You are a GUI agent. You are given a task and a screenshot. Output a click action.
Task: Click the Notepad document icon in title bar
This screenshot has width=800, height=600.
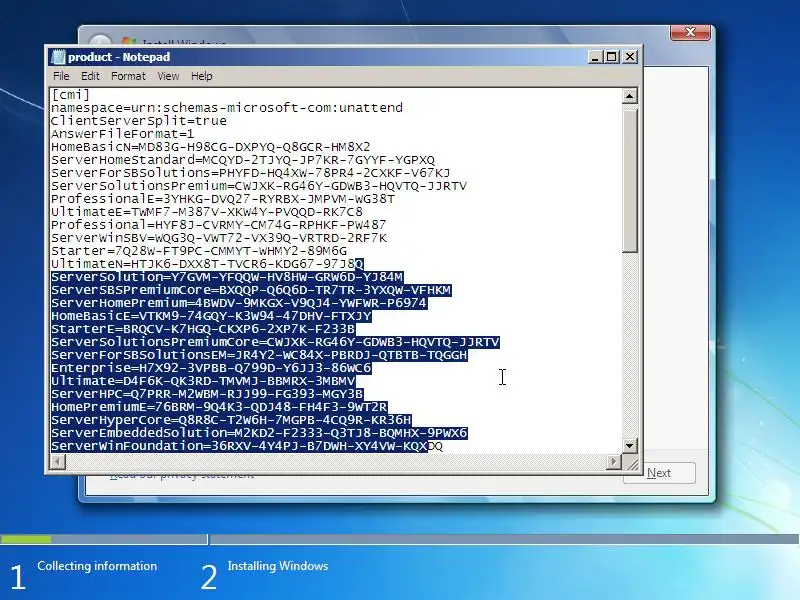pos(58,57)
